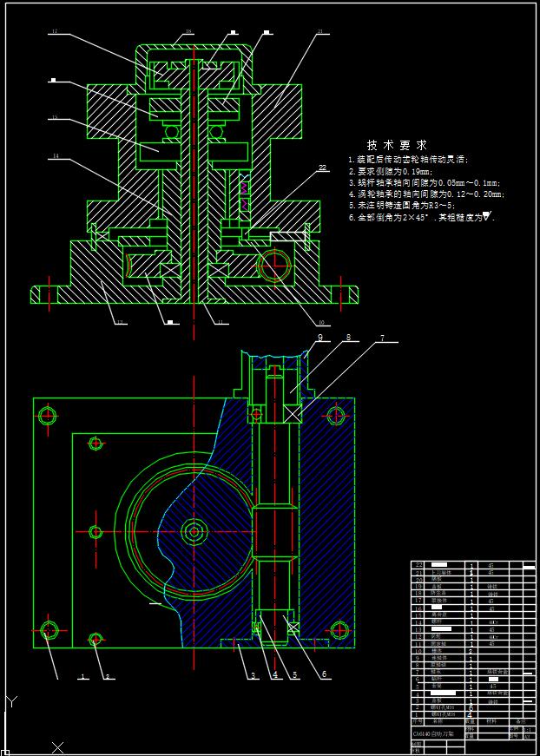
Task: Click the 技术要求 heading text
Action: click(397, 145)
